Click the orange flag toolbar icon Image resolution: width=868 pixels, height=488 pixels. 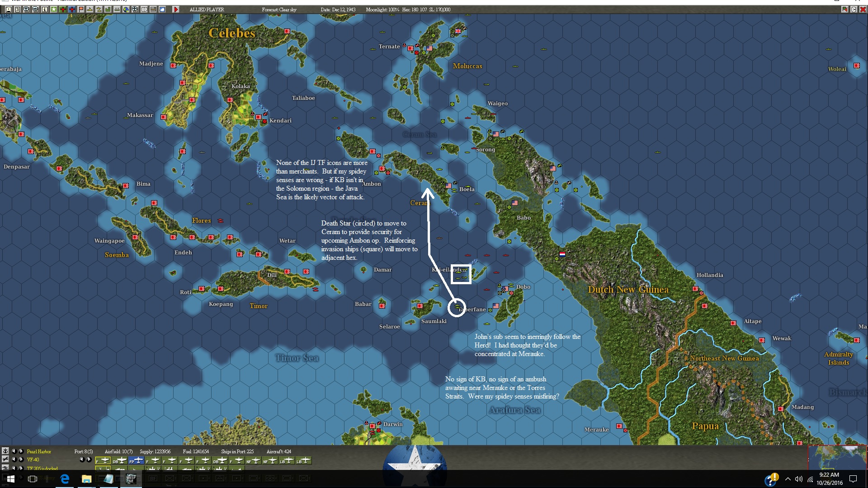coord(81,9)
